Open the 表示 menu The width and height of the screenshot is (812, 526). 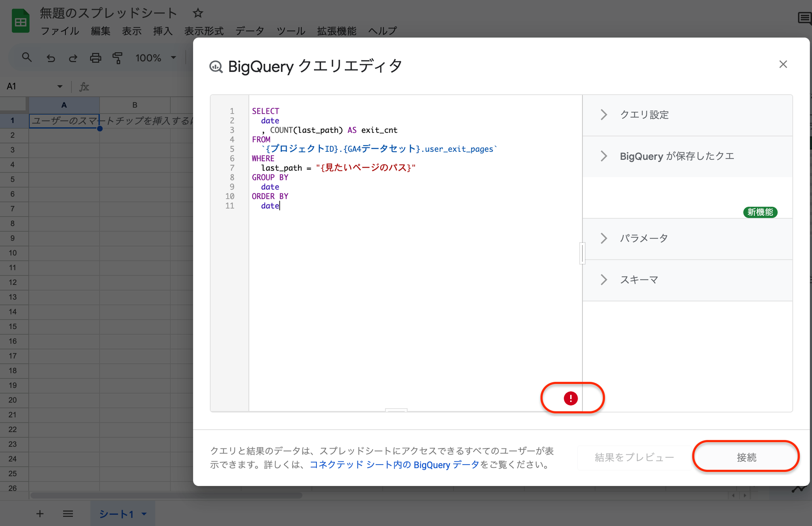pos(132,31)
